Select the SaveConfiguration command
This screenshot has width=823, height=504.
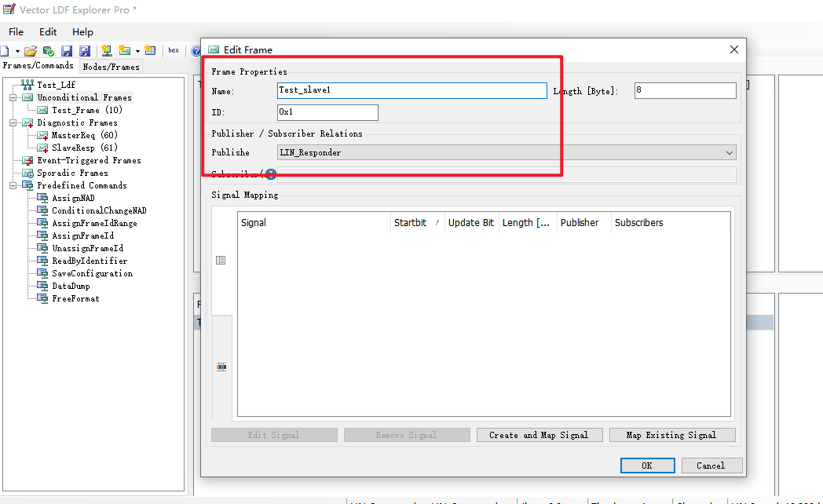coord(93,274)
